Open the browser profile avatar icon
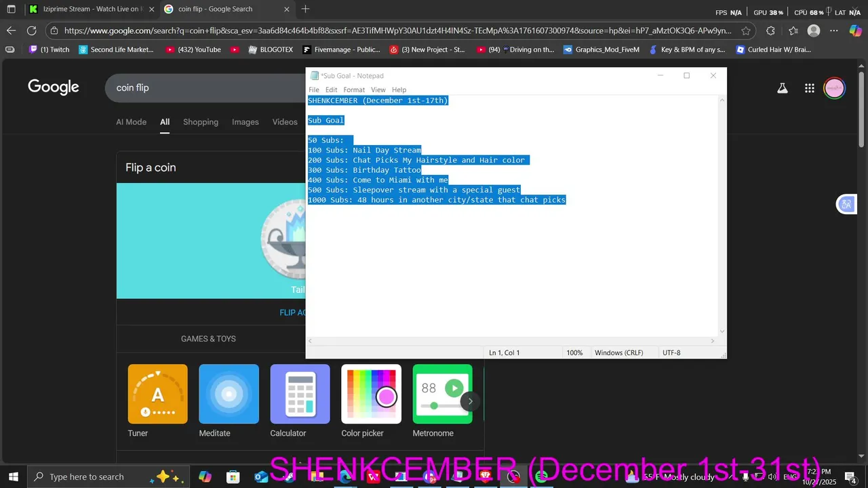This screenshot has width=868, height=488. 814,30
